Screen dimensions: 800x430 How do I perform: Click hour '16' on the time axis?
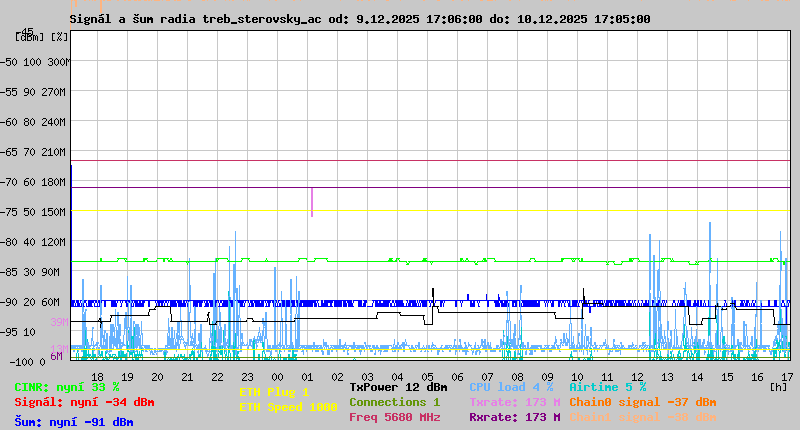click(x=757, y=377)
